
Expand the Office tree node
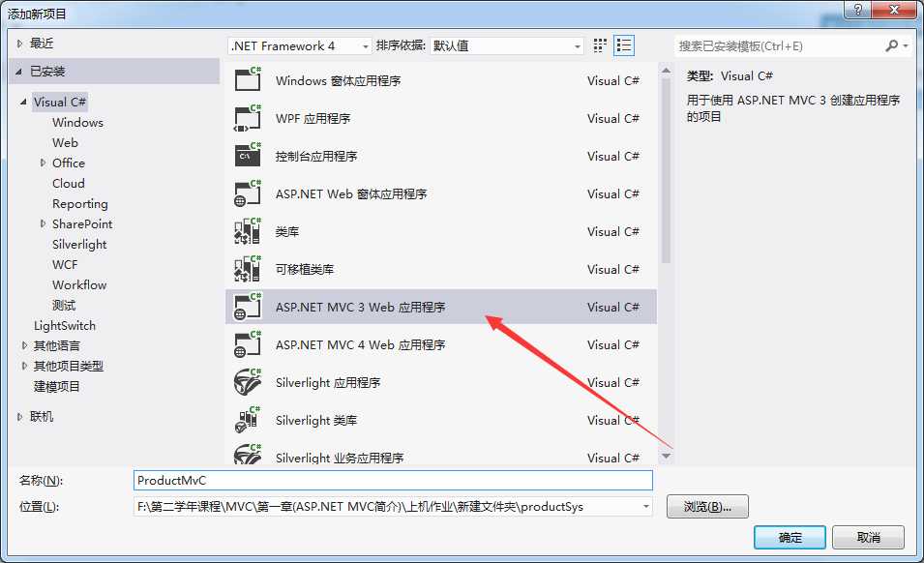coord(43,163)
